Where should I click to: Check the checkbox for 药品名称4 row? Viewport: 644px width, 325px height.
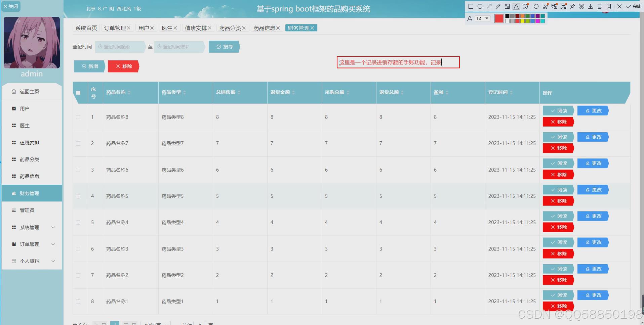coord(78,223)
